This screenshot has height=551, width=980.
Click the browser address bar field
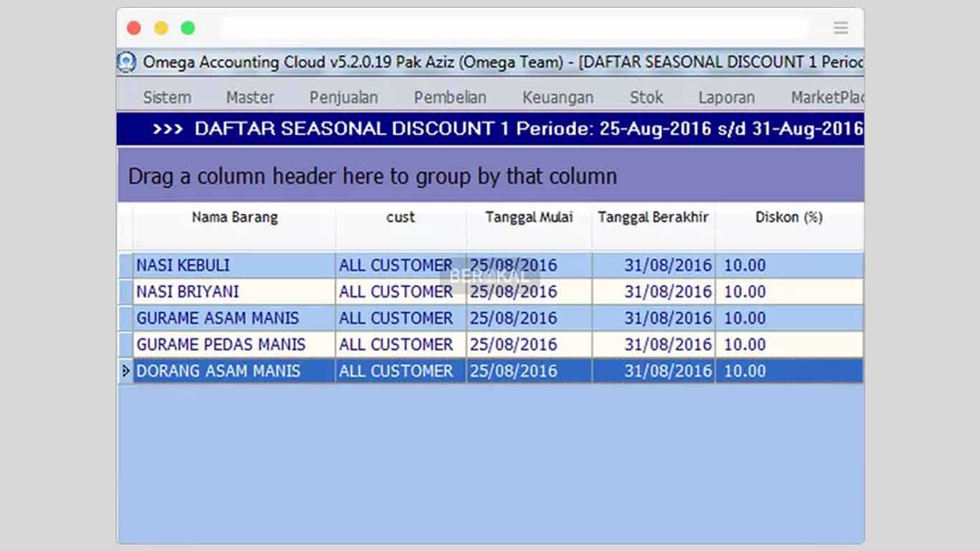pos(514,27)
